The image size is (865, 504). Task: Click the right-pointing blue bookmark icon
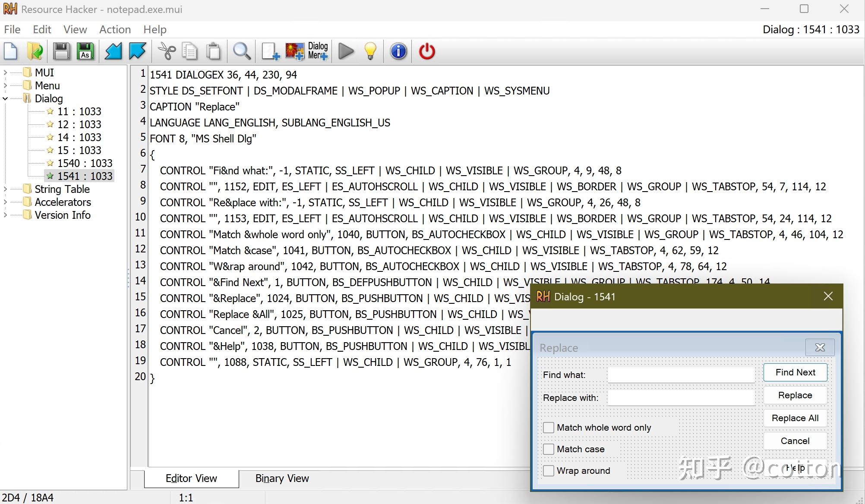coord(137,51)
